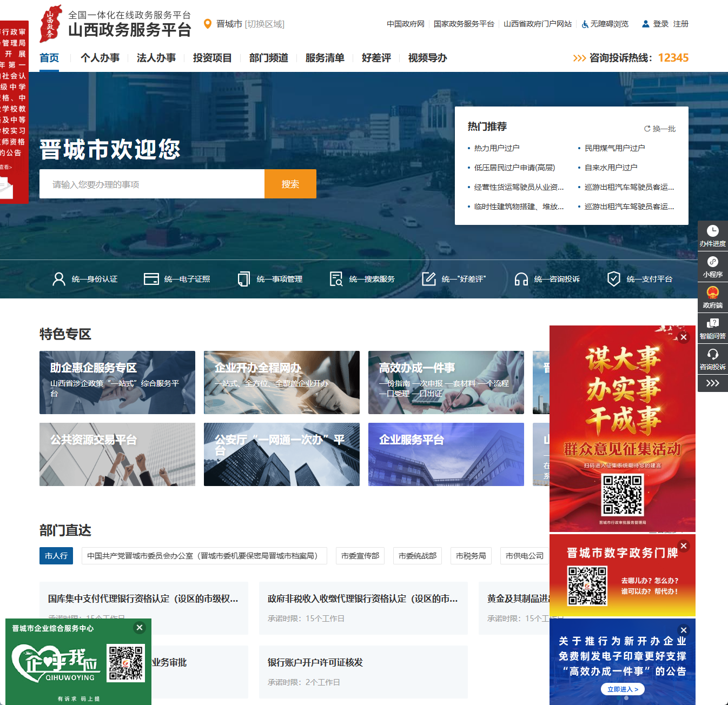Open 智能问答 smart Q&A icon

point(712,324)
